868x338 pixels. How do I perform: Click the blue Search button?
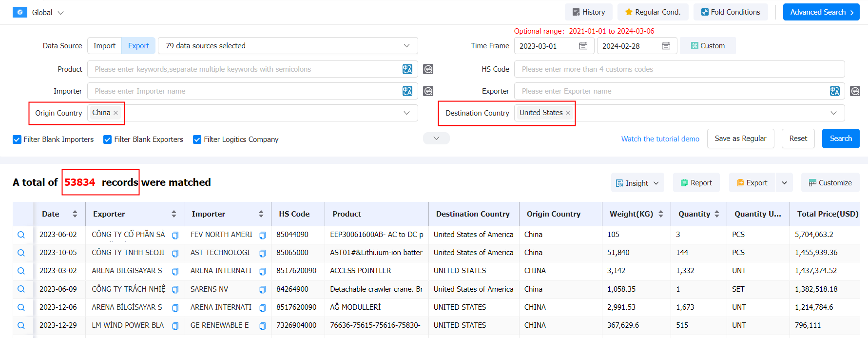pos(840,139)
